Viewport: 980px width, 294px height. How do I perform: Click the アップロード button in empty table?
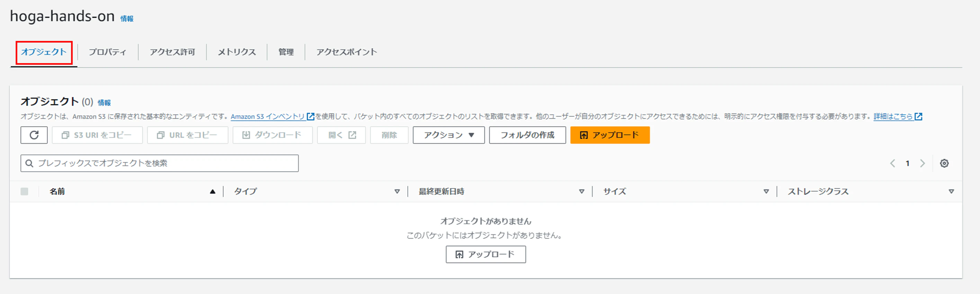coord(486,254)
